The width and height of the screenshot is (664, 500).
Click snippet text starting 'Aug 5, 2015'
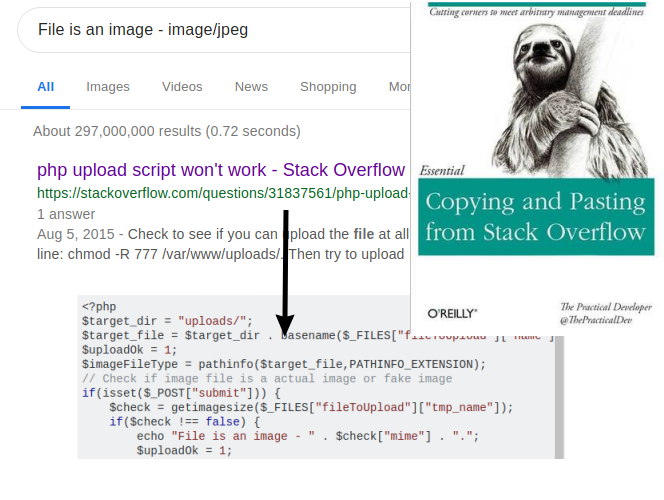223,234
